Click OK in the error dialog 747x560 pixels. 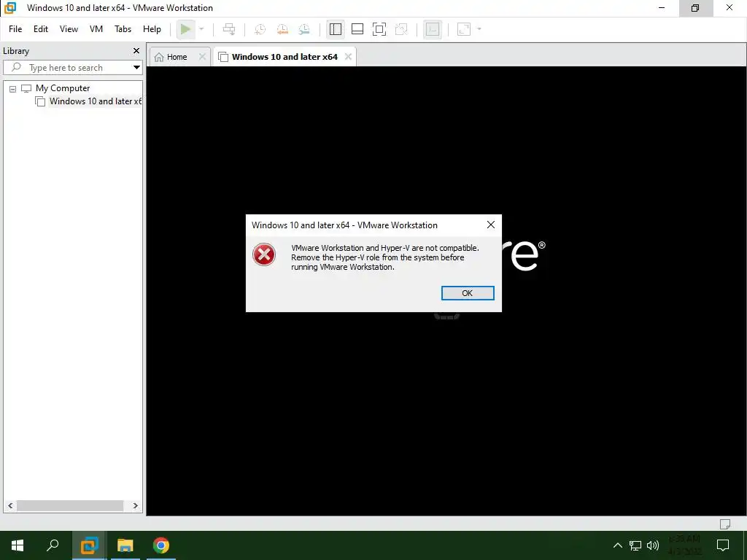[x=468, y=293]
